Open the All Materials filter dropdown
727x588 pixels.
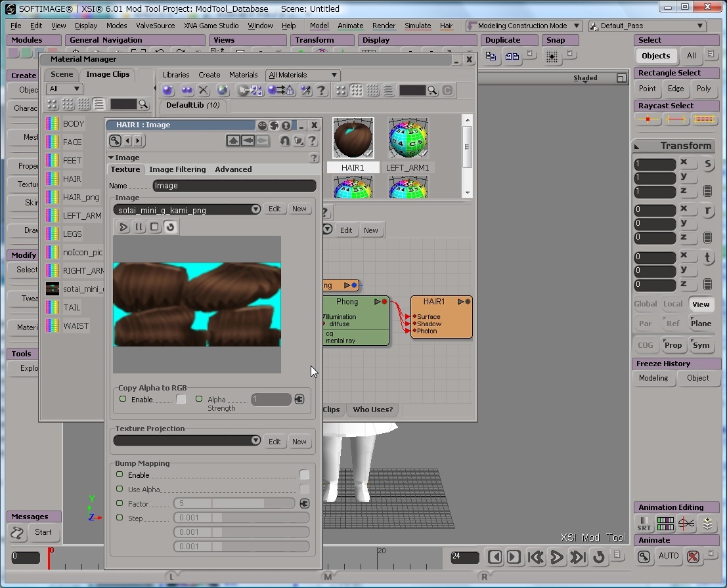click(x=303, y=75)
